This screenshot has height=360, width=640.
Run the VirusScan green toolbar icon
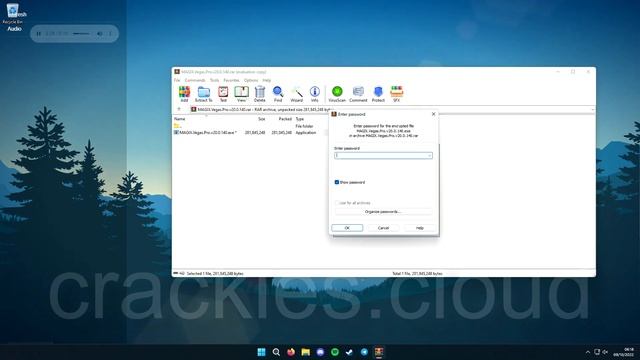[x=337, y=94]
